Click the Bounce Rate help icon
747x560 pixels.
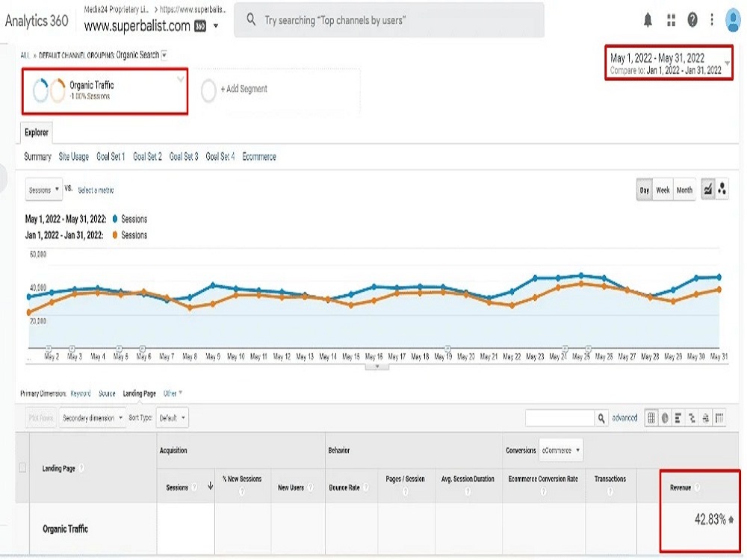click(x=366, y=487)
